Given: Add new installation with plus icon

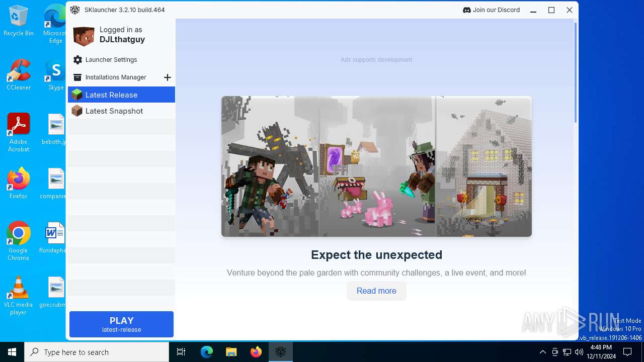Looking at the screenshot, I should (x=168, y=77).
